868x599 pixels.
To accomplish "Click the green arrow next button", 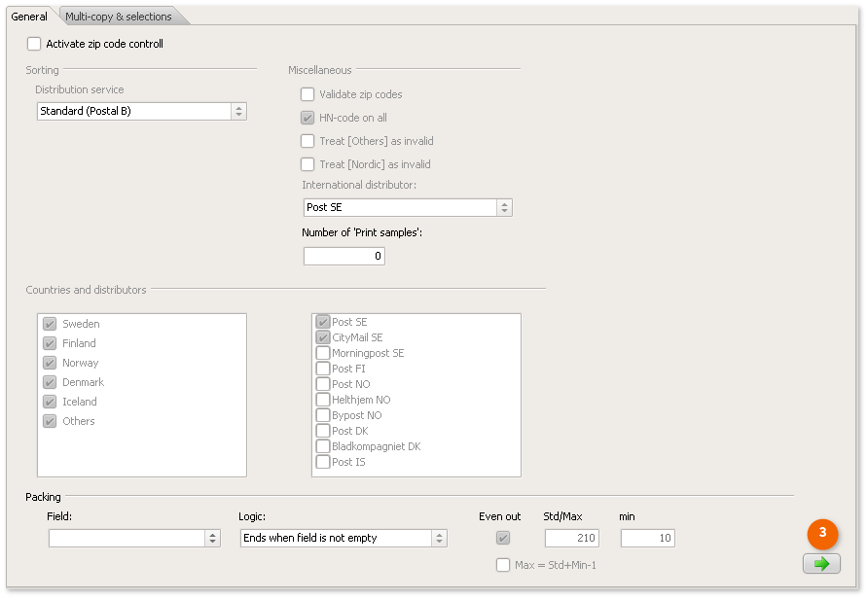I will (821, 564).
